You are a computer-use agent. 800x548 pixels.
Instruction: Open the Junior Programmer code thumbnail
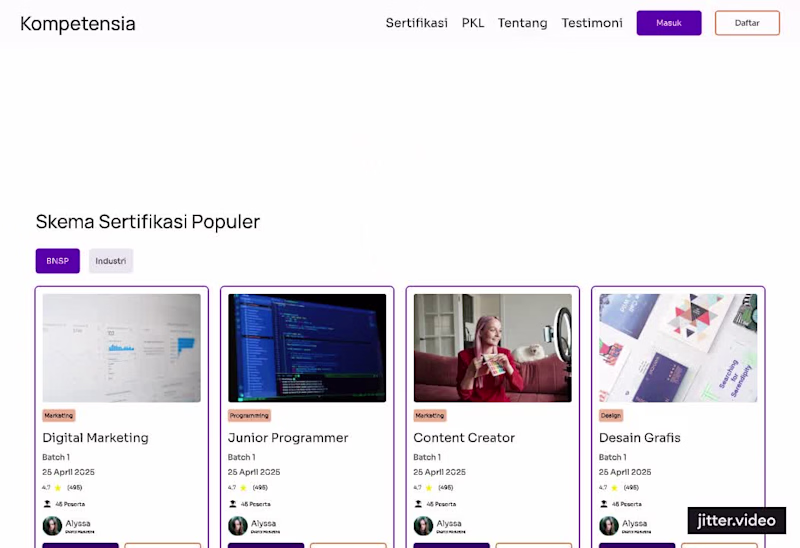click(x=307, y=348)
